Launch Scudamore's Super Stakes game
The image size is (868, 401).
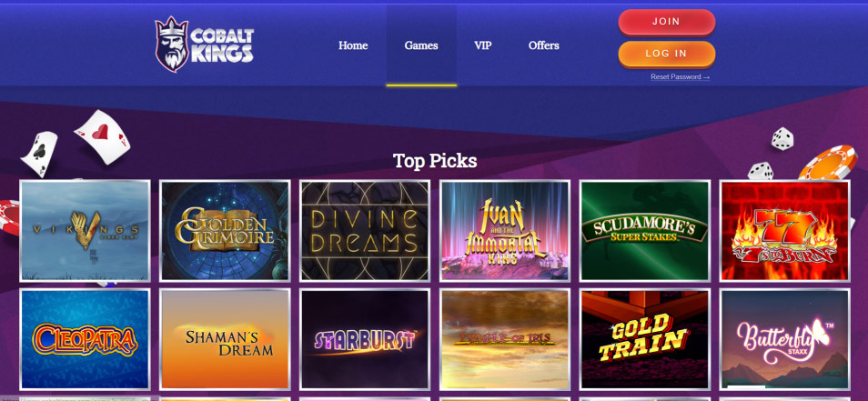pyautogui.click(x=645, y=230)
